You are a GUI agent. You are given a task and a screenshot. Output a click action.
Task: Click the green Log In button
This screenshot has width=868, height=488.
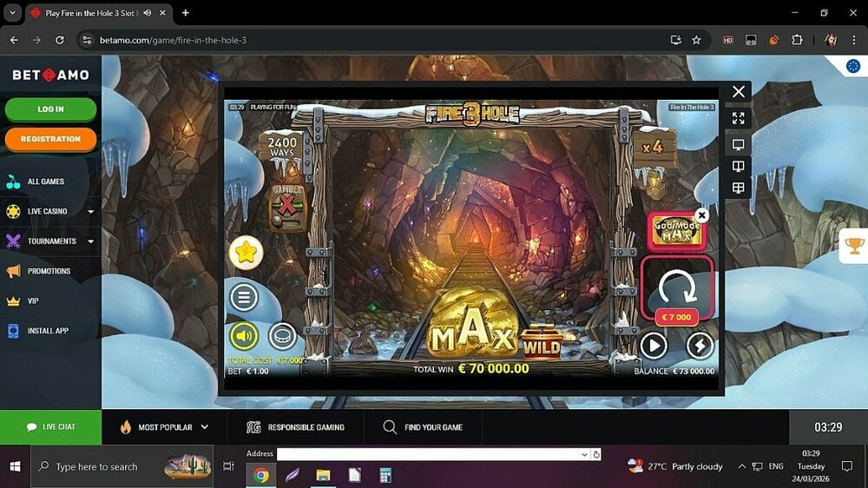pyautogui.click(x=50, y=109)
